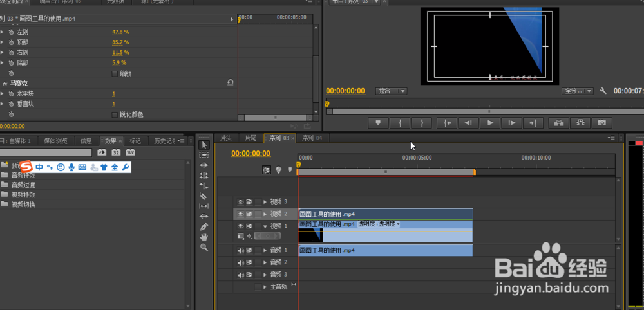Viewport: 644px width, 310px height.
Task: Expand the 视频 2 track
Action: click(x=265, y=214)
